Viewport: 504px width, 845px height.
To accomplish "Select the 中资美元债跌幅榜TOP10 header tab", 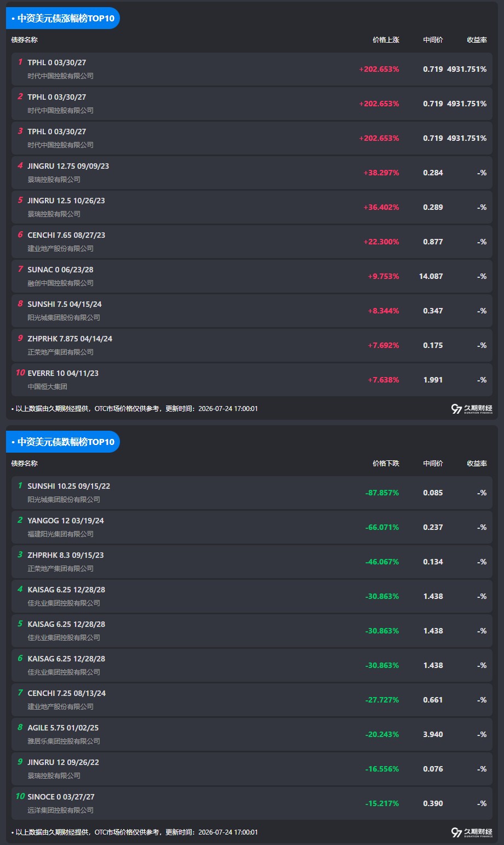I will pyautogui.click(x=63, y=442).
